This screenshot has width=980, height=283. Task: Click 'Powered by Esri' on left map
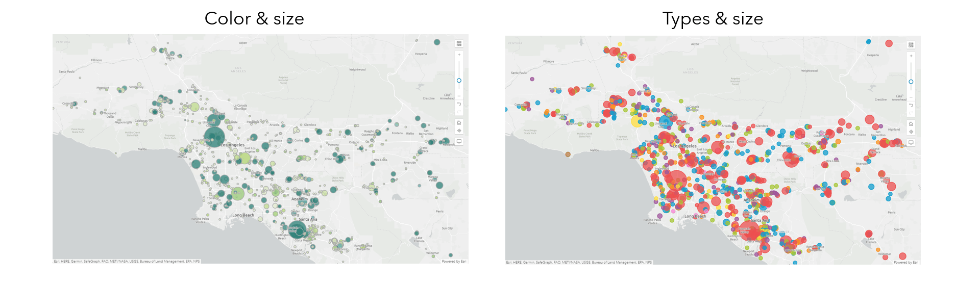(454, 261)
